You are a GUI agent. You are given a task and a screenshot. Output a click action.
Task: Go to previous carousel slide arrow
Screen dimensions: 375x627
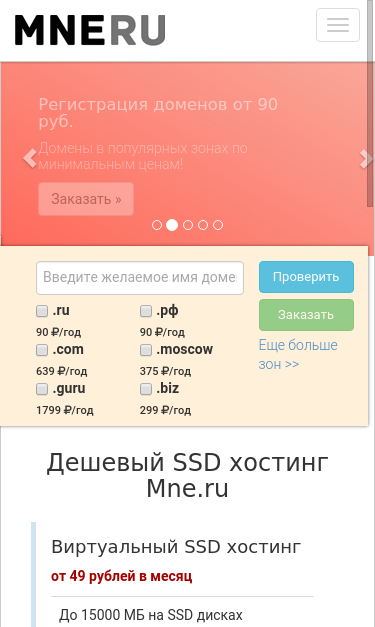tap(30, 158)
